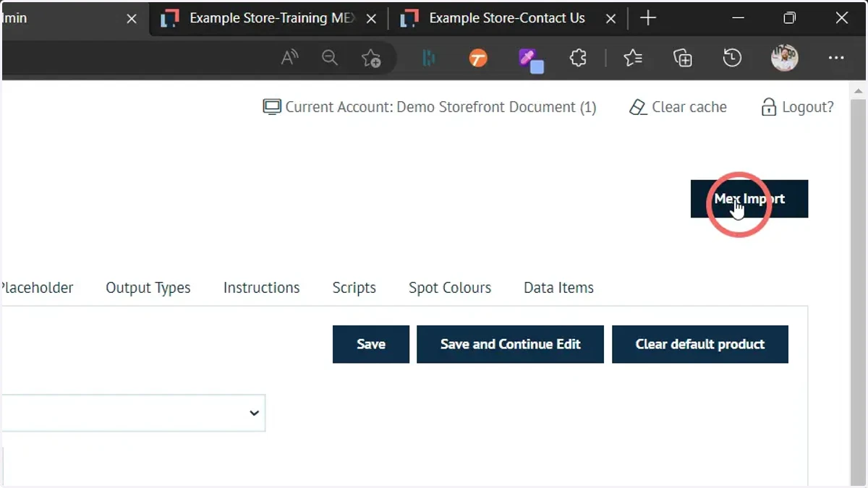
Task: Open the Placeholder tab
Action: 36,288
